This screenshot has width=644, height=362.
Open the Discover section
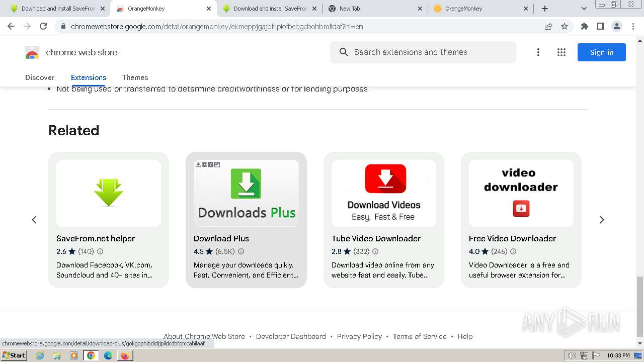pyautogui.click(x=40, y=77)
